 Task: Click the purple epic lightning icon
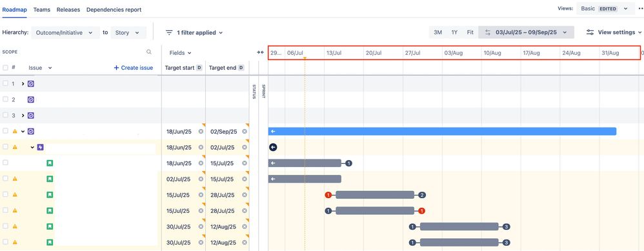click(x=40, y=147)
